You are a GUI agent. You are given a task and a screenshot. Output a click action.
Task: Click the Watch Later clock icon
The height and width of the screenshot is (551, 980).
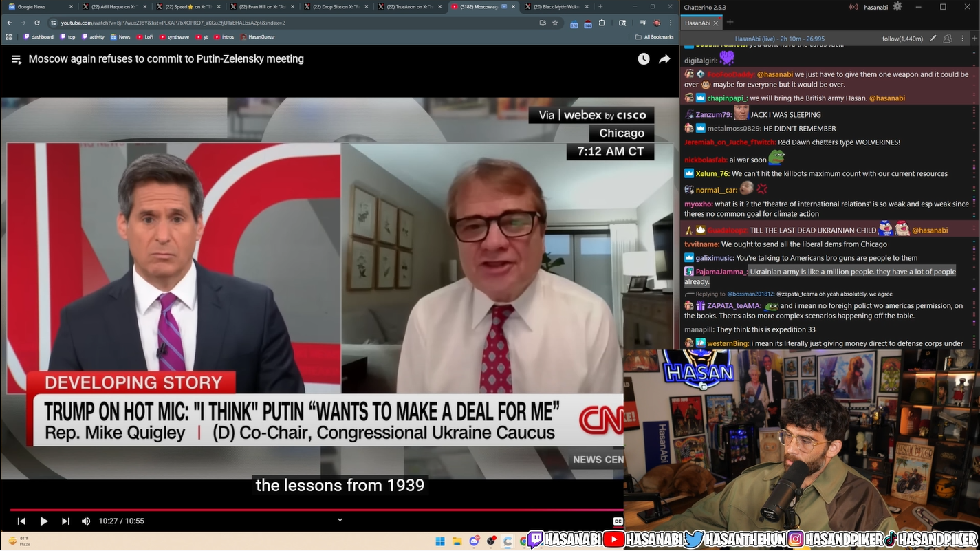(643, 59)
